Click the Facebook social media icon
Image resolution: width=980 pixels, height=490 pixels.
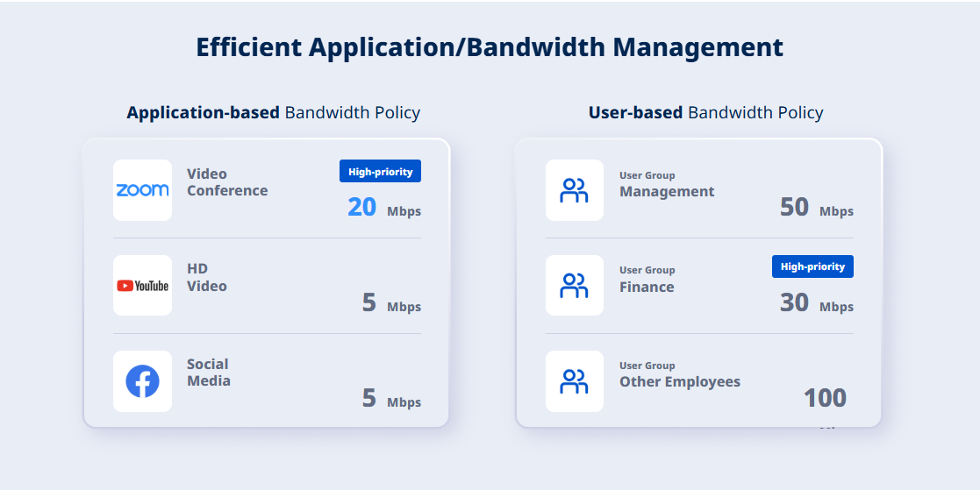(142, 381)
